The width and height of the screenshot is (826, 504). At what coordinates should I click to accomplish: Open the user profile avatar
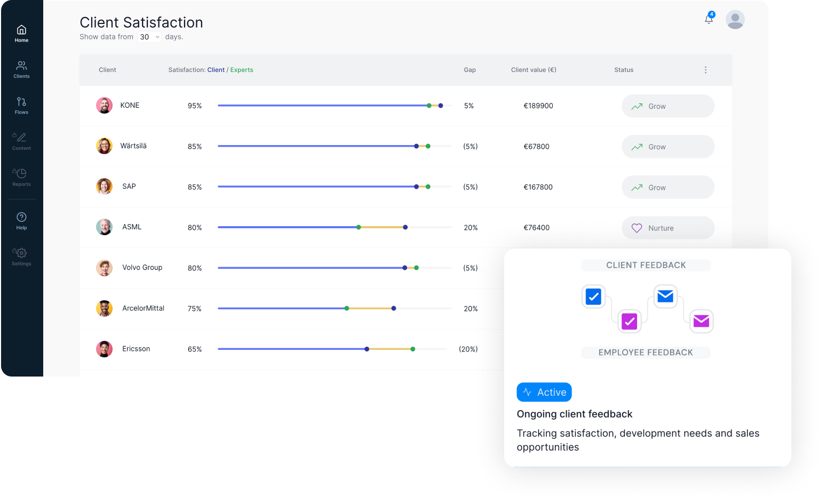point(735,20)
